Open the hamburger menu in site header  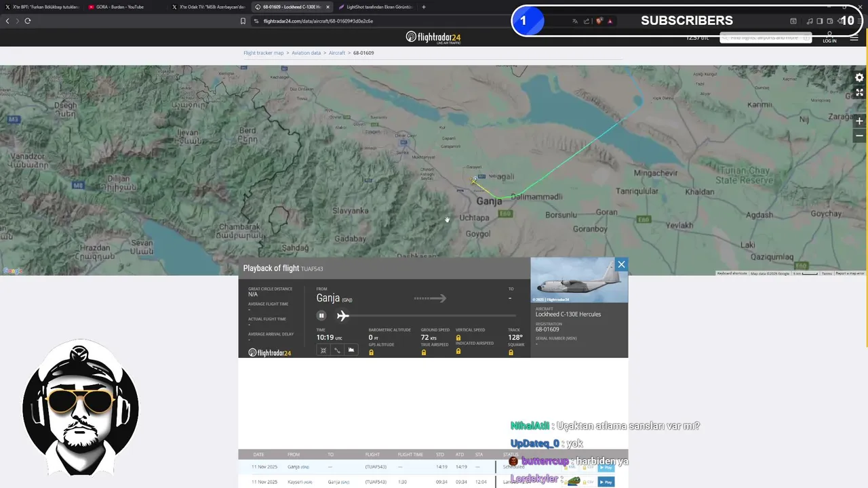[x=854, y=38]
